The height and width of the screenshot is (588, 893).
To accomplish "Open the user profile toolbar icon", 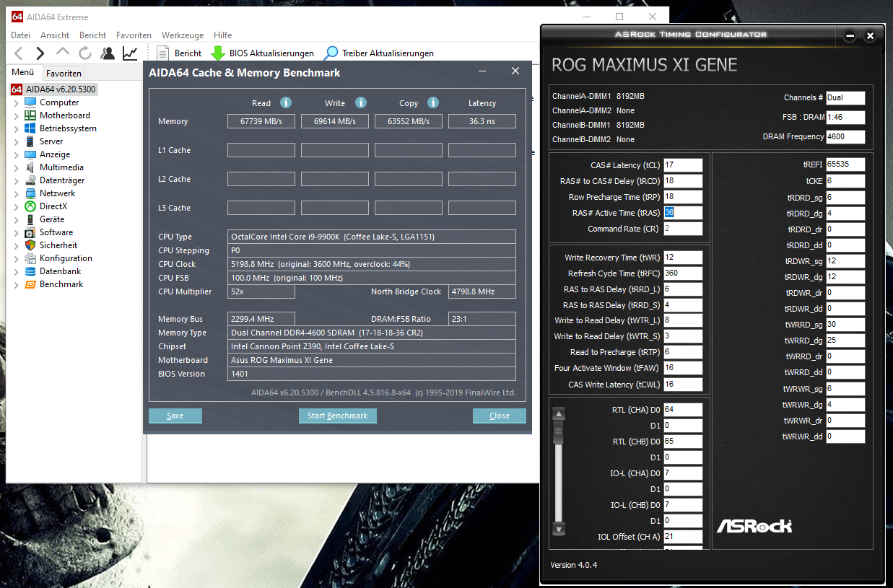I will click(x=108, y=53).
